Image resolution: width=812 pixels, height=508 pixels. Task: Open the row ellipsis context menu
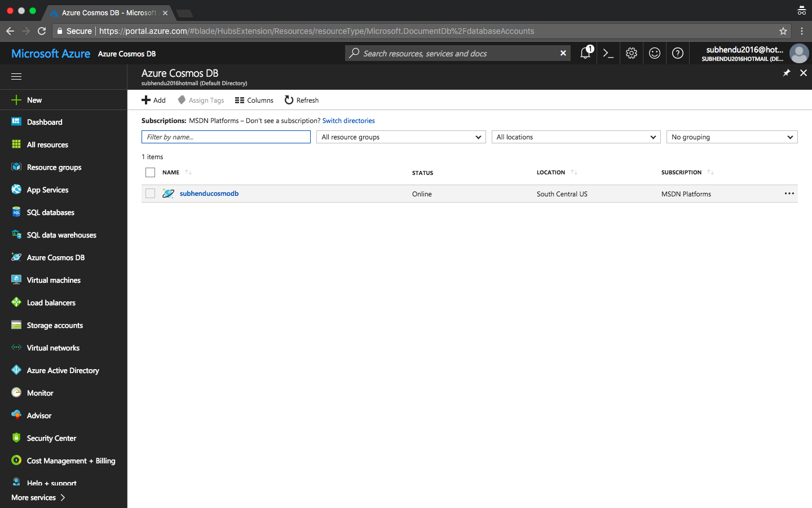click(x=789, y=194)
